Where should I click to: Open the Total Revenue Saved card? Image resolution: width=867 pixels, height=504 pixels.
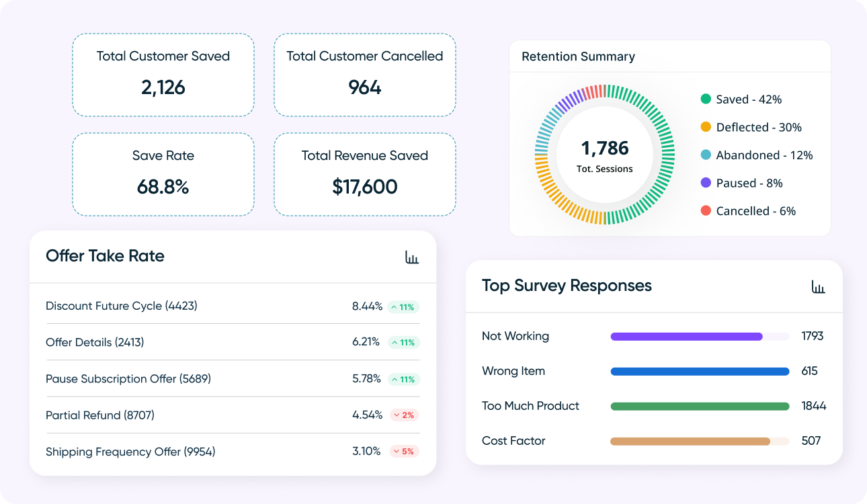click(x=365, y=174)
